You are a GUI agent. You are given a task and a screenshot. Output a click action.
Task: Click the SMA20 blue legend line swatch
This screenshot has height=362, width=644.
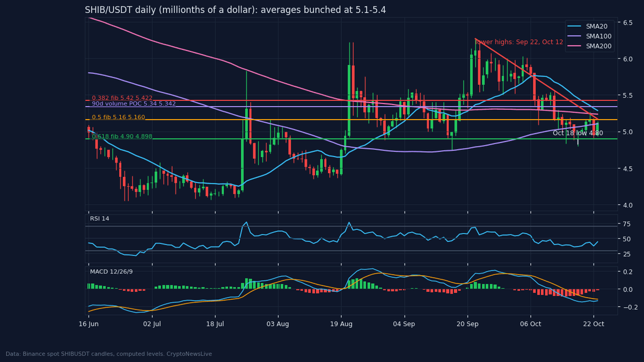pos(575,26)
